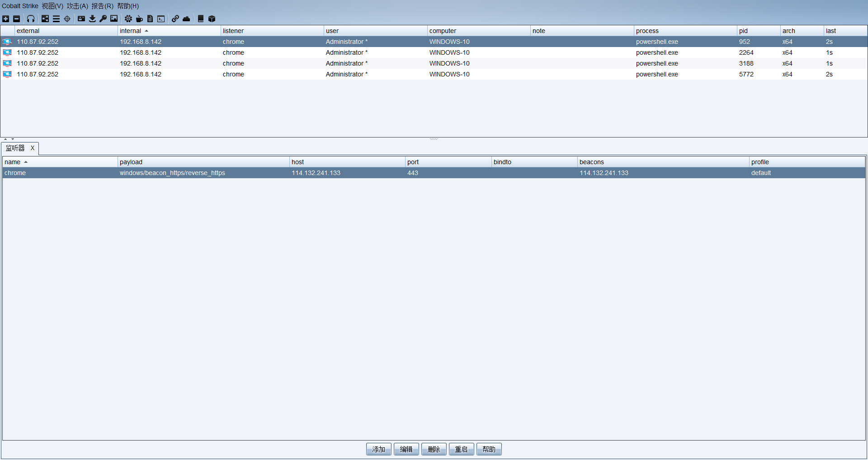
Task: Select the session row with PID 2264
Action: 434,52
